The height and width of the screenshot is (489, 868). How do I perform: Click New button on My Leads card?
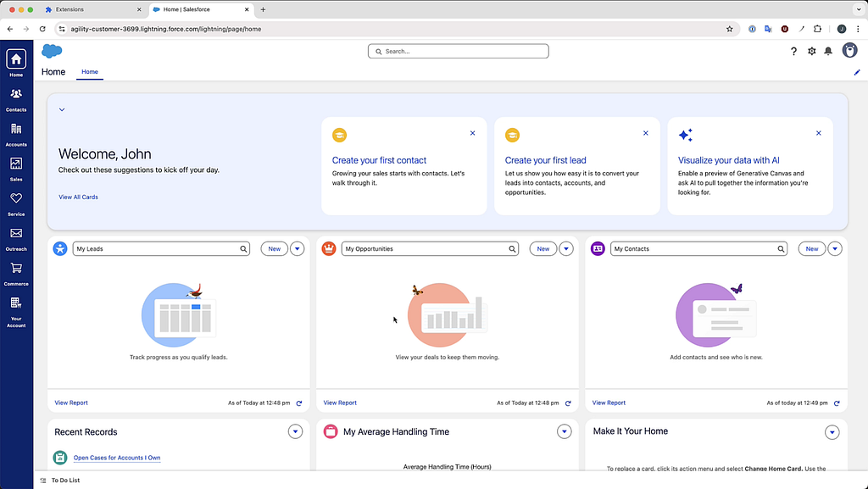tap(274, 249)
